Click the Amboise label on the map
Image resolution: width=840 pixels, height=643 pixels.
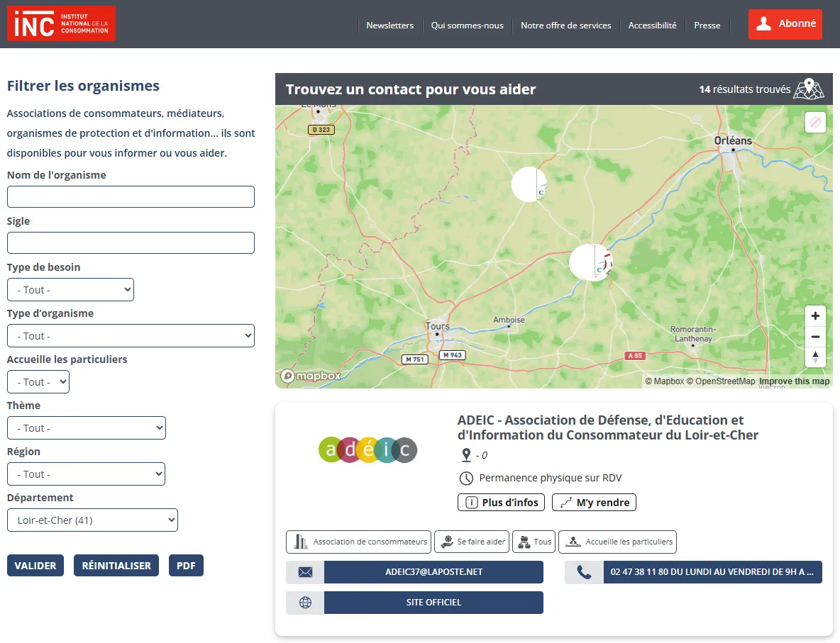[509, 320]
